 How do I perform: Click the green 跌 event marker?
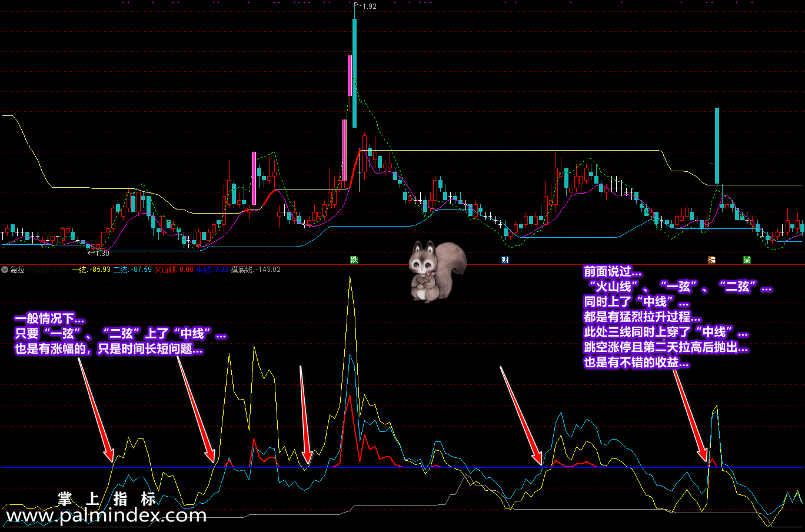click(x=354, y=260)
